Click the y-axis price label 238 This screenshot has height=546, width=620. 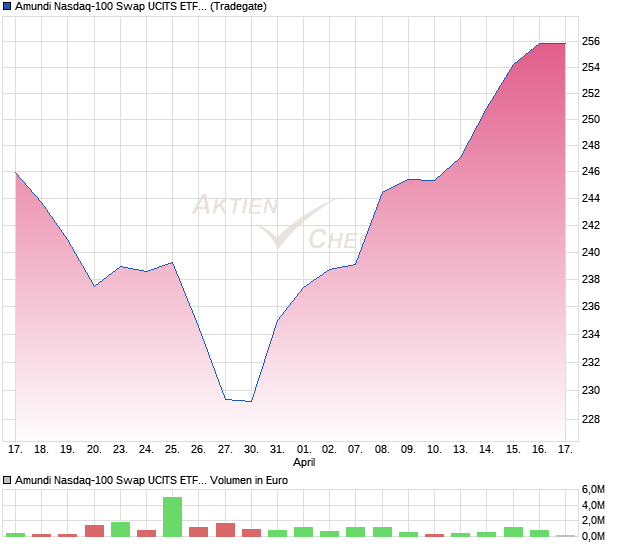tap(591, 279)
